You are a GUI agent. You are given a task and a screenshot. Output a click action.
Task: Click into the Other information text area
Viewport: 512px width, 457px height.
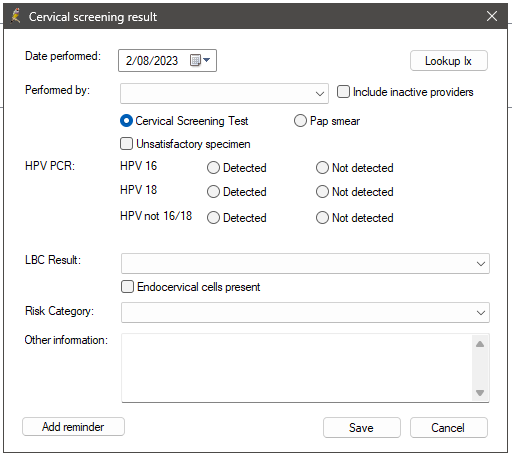[297, 368]
